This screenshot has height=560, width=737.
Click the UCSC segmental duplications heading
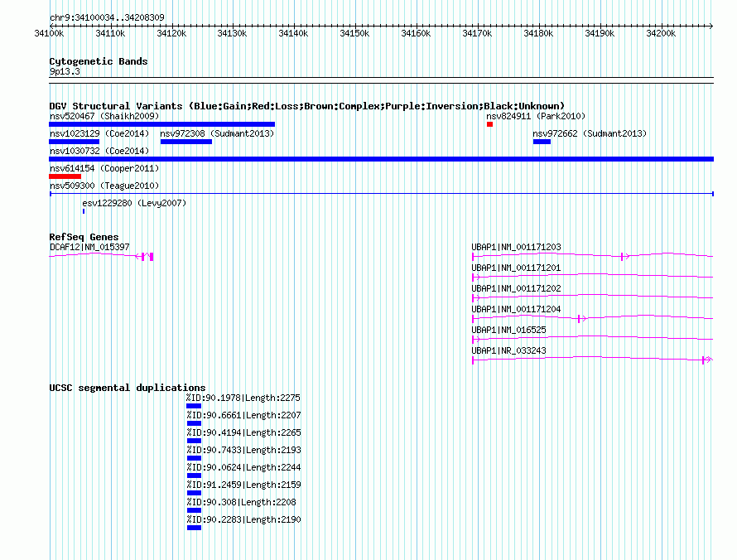[128, 388]
